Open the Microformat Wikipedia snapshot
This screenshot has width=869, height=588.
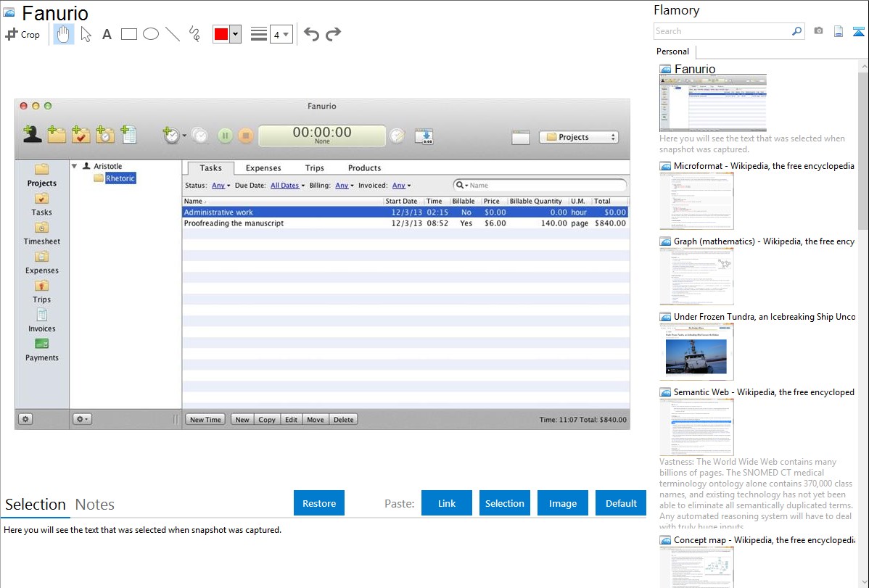tap(696, 201)
